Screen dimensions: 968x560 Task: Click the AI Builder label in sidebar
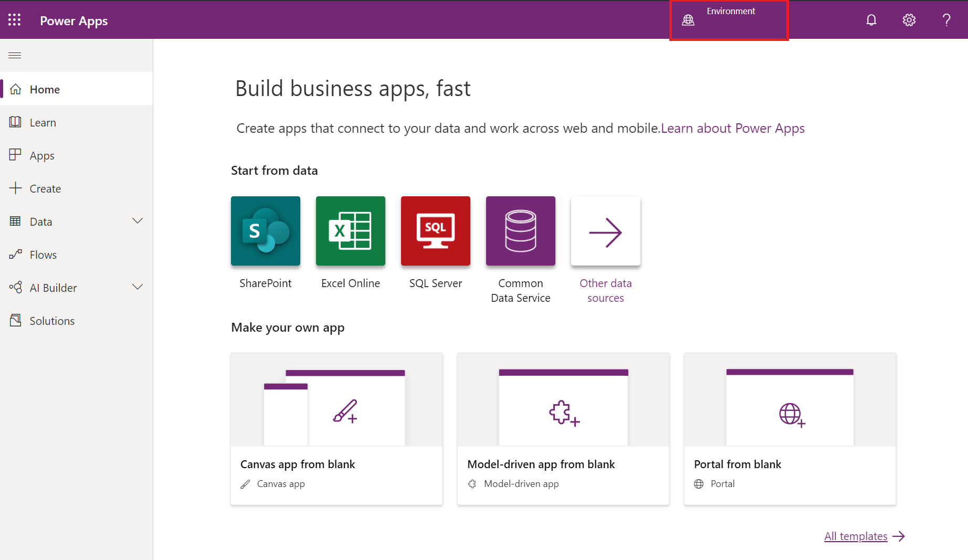click(x=53, y=288)
